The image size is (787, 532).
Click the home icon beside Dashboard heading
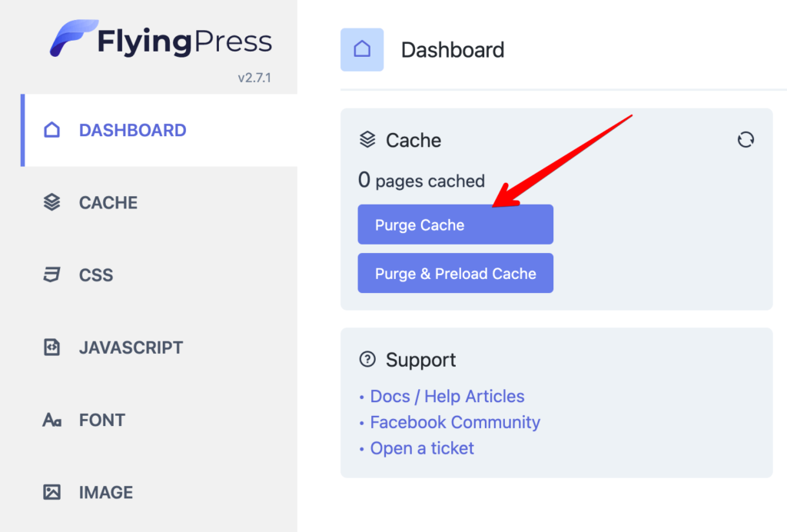(x=361, y=49)
